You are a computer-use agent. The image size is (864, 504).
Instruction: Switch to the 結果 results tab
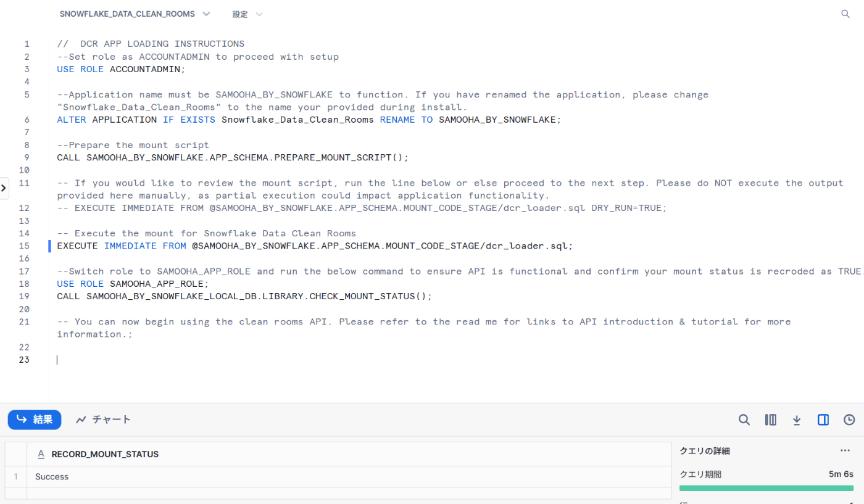[35, 419]
